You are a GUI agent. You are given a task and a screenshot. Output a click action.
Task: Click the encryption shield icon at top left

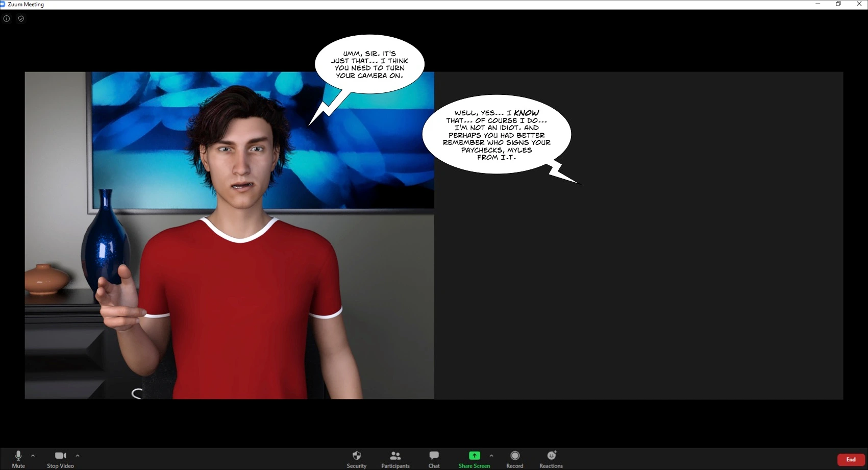(21, 19)
